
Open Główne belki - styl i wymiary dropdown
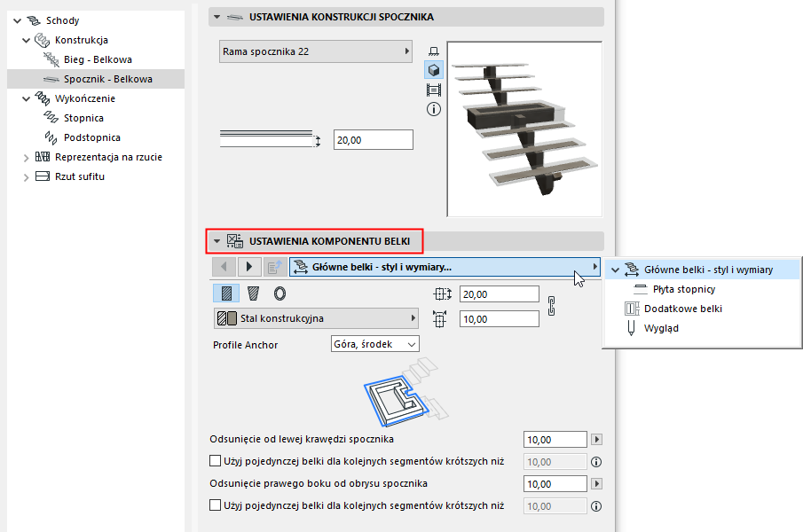(x=445, y=267)
